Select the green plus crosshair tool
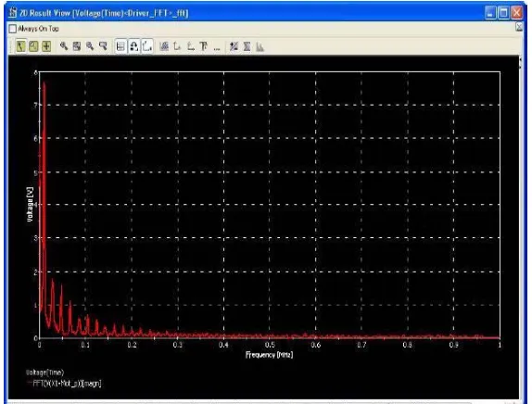 pos(46,46)
